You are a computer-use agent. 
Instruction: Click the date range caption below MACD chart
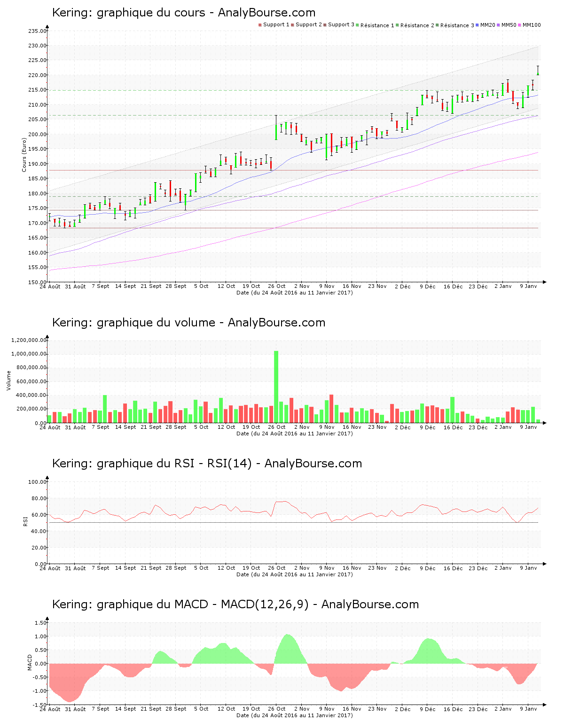pyautogui.click(x=295, y=715)
